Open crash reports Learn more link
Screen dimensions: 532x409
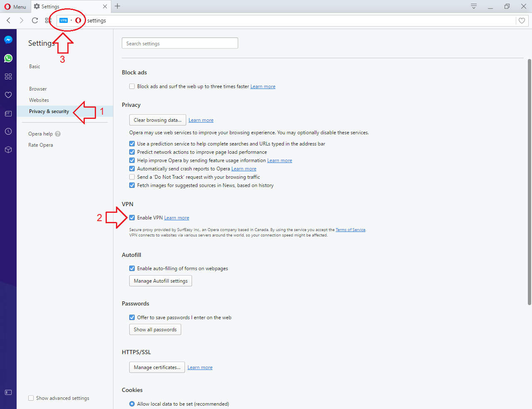(244, 169)
